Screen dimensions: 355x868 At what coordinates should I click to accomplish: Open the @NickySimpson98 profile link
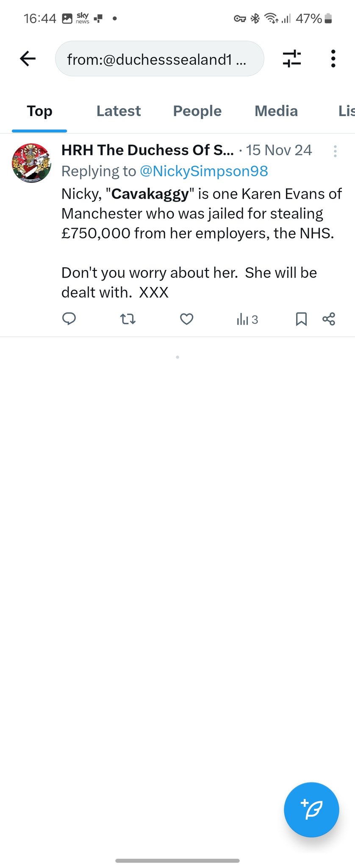click(x=204, y=171)
